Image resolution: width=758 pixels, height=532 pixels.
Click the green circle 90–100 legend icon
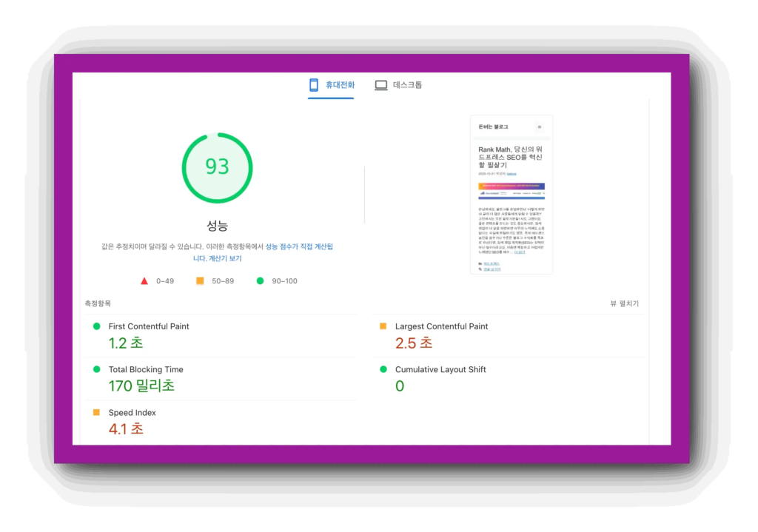(x=260, y=281)
